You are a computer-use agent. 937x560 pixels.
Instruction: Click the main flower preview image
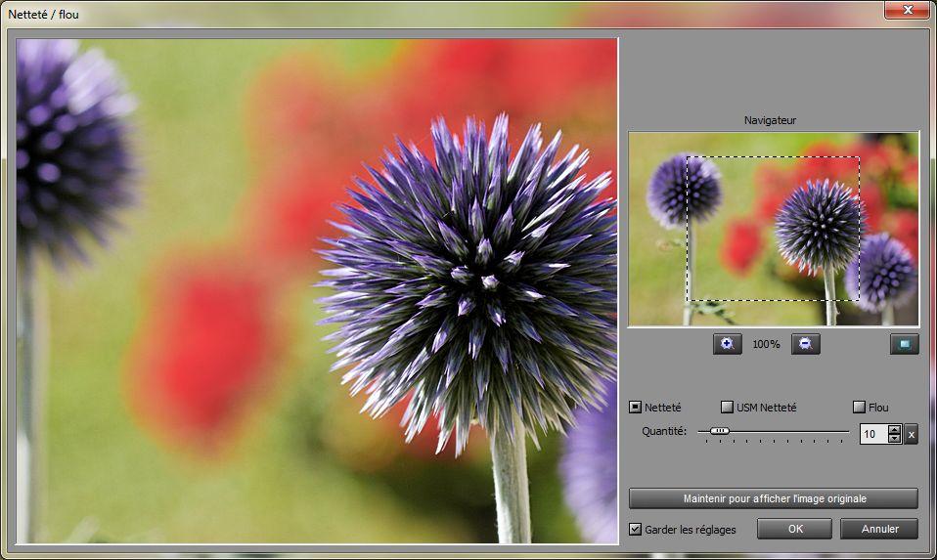[x=317, y=291]
